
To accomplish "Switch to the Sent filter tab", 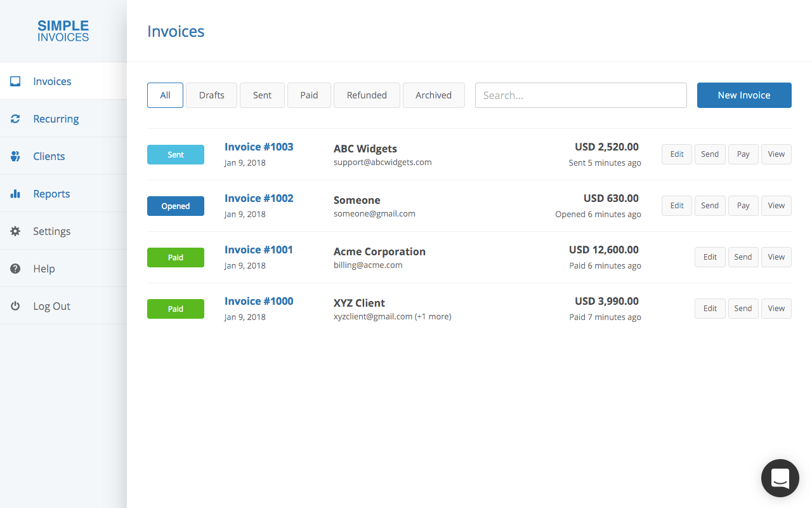I will pos(262,95).
